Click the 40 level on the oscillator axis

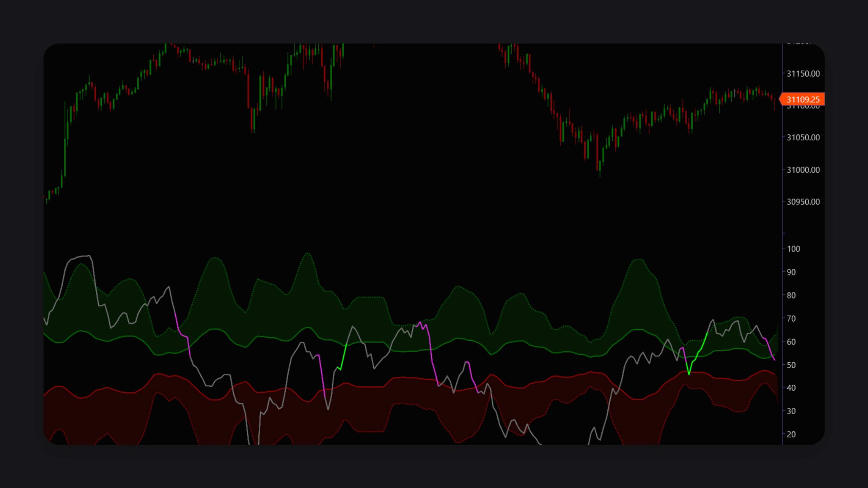(791, 388)
